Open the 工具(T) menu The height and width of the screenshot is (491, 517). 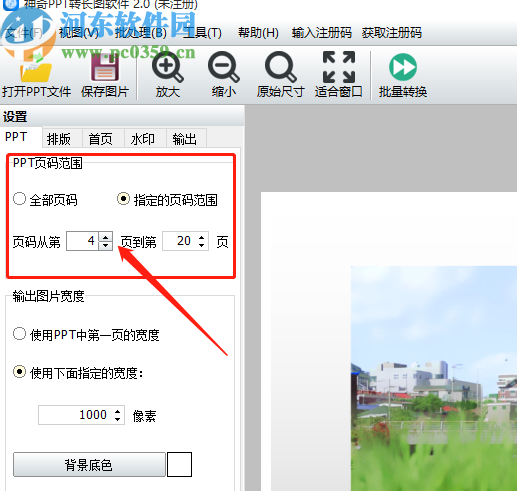(x=202, y=33)
